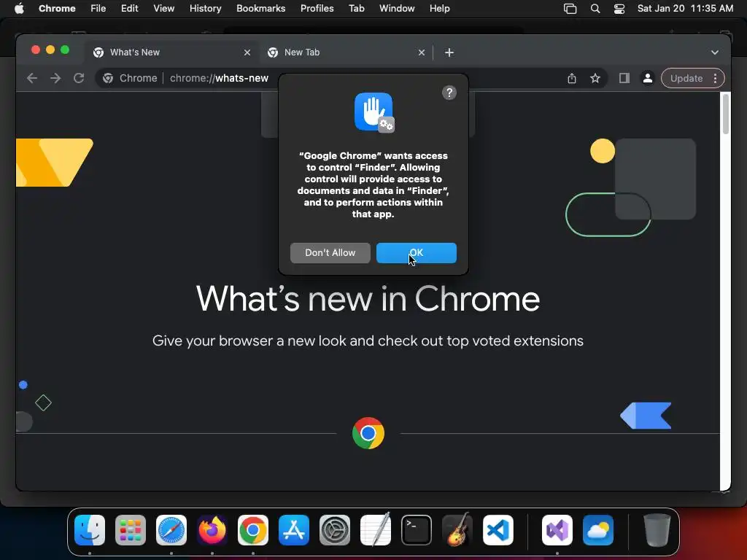Reload the page
Viewport: 747px width, 560px height.
[x=79, y=78]
